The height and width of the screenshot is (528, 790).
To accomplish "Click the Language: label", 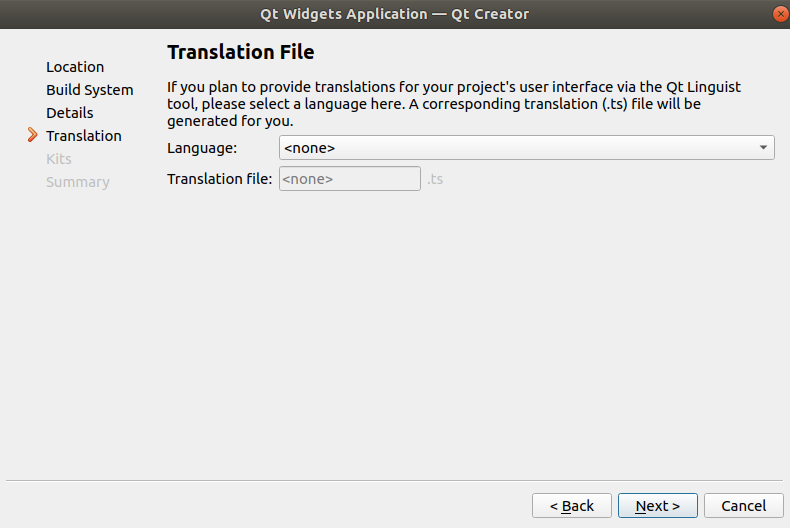I will click(202, 148).
